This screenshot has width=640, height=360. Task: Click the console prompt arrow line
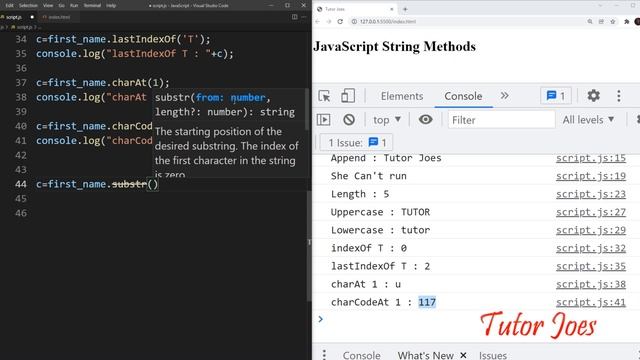pos(320,319)
